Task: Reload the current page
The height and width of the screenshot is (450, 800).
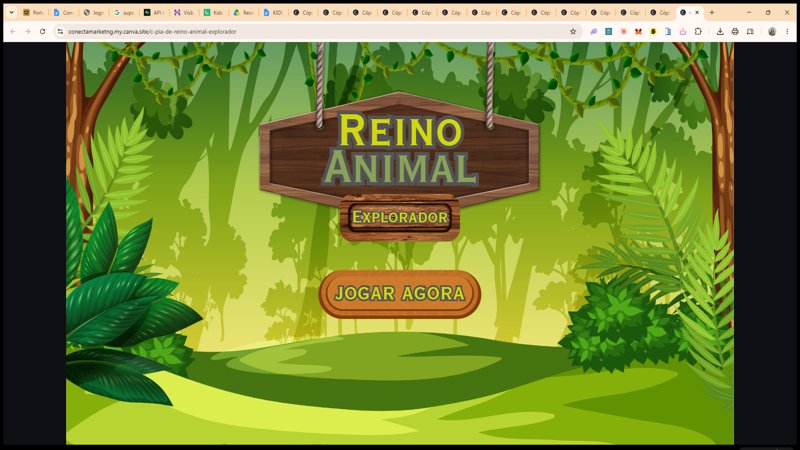Action: [42, 32]
